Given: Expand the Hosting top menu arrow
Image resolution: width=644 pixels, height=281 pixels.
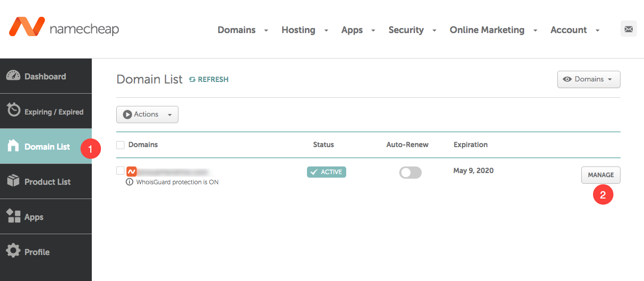Looking at the screenshot, I should pos(326,31).
